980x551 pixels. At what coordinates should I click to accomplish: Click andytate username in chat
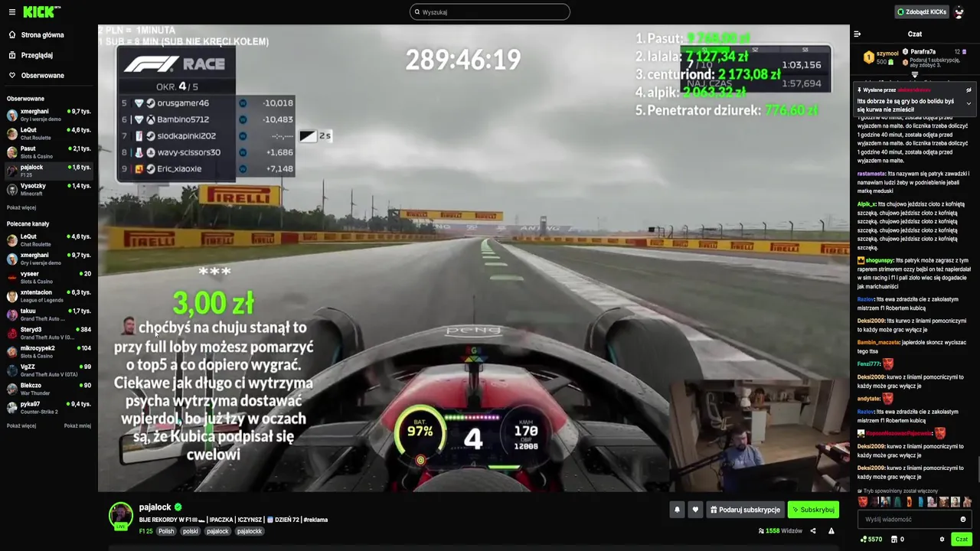(x=869, y=399)
